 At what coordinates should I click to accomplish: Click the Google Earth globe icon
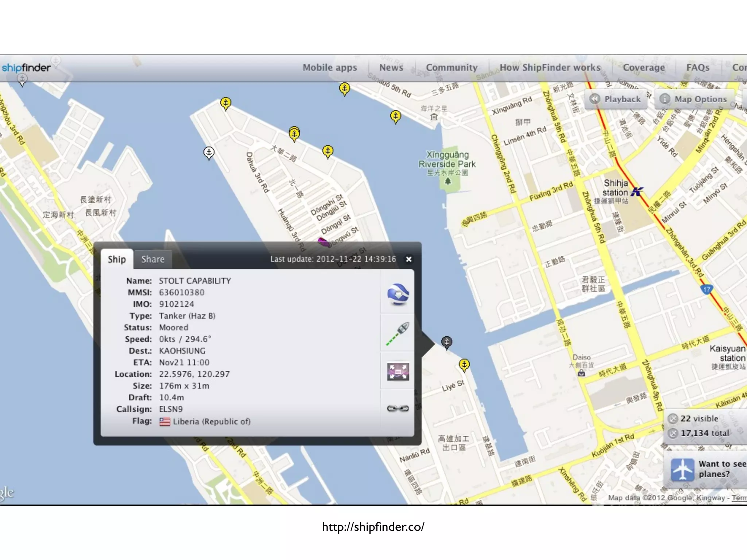(x=398, y=294)
